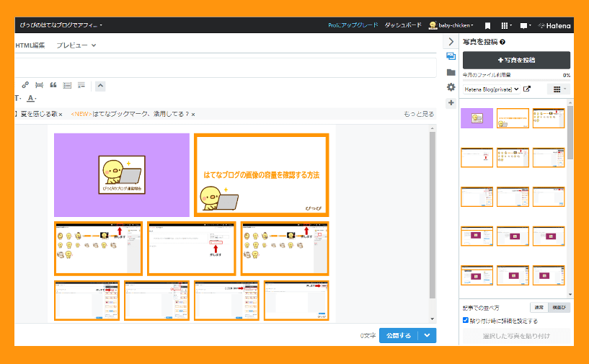Screen dimensions: 589x364
Task: Insert the read-more break icon
Action: tap(81, 85)
